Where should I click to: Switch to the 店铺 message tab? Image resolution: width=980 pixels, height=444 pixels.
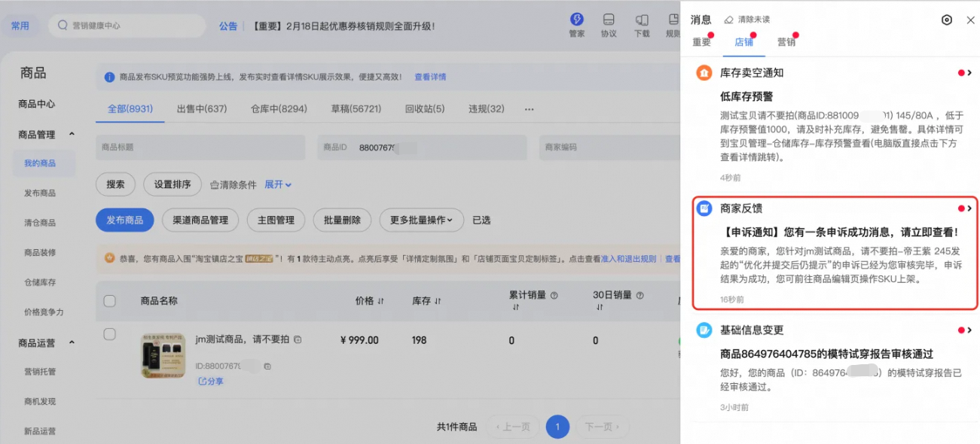pyautogui.click(x=743, y=42)
